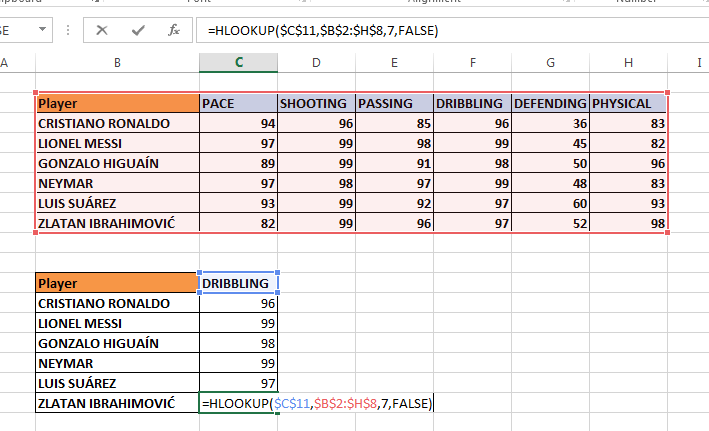Click the PASSING header cell
Screen dimensions: 709x431
[x=394, y=103]
